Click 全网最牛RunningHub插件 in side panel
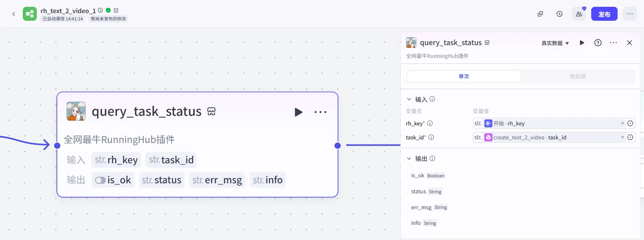644x240 pixels. coord(437,56)
